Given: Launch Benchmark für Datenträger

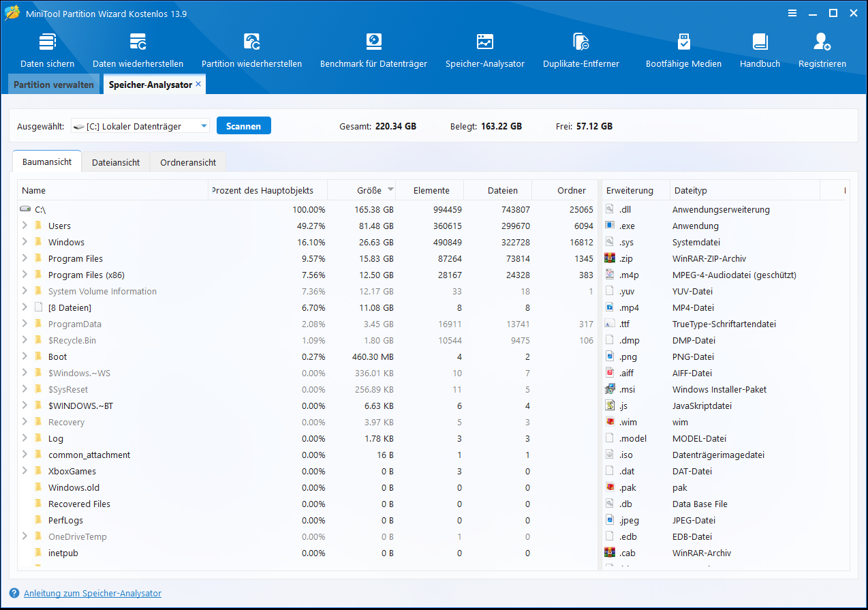Looking at the screenshot, I should pyautogui.click(x=373, y=50).
